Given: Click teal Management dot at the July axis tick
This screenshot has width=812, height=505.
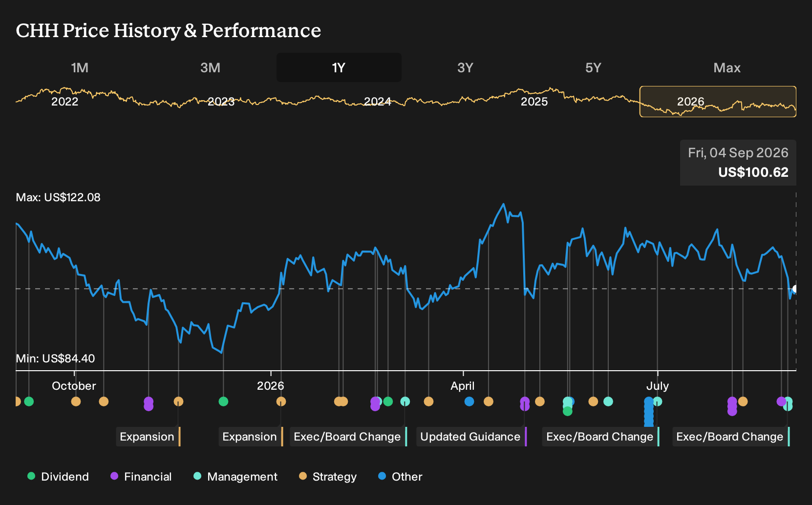Looking at the screenshot, I should coord(658,401).
